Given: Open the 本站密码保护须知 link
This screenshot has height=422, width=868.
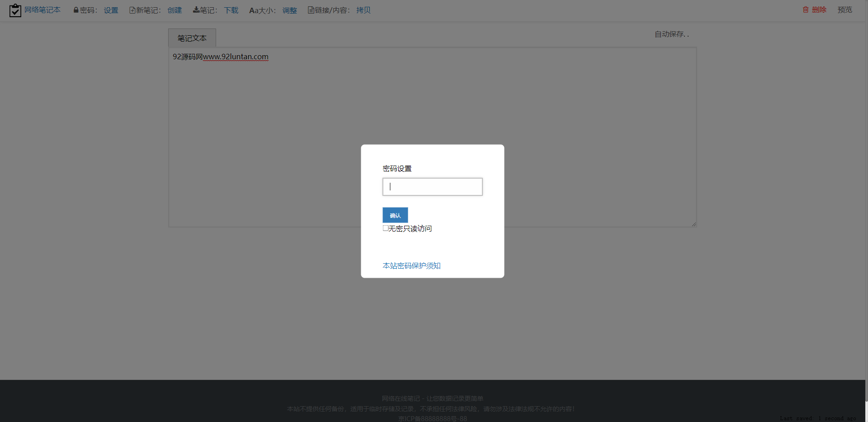Looking at the screenshot, I should (411, 266).
